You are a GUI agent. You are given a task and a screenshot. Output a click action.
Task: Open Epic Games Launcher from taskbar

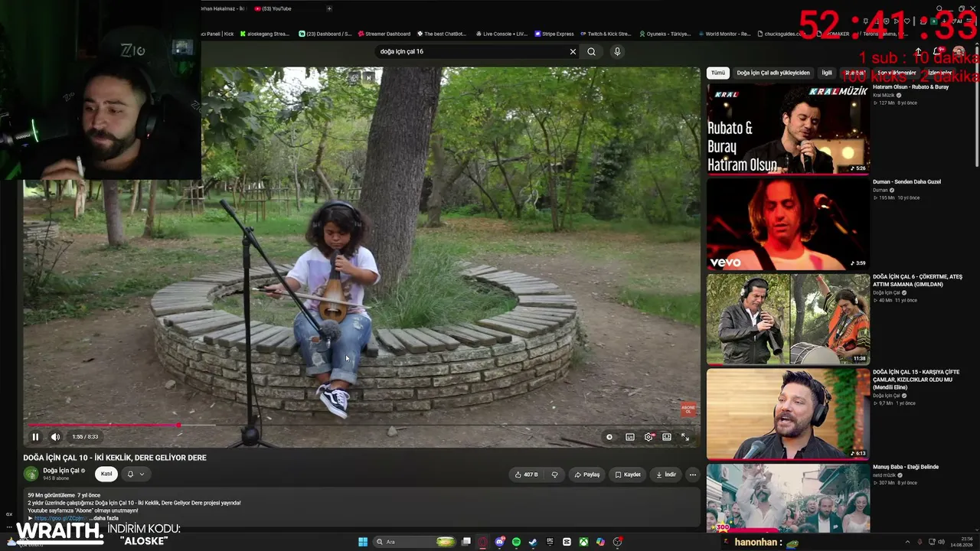tap(550, 542)
